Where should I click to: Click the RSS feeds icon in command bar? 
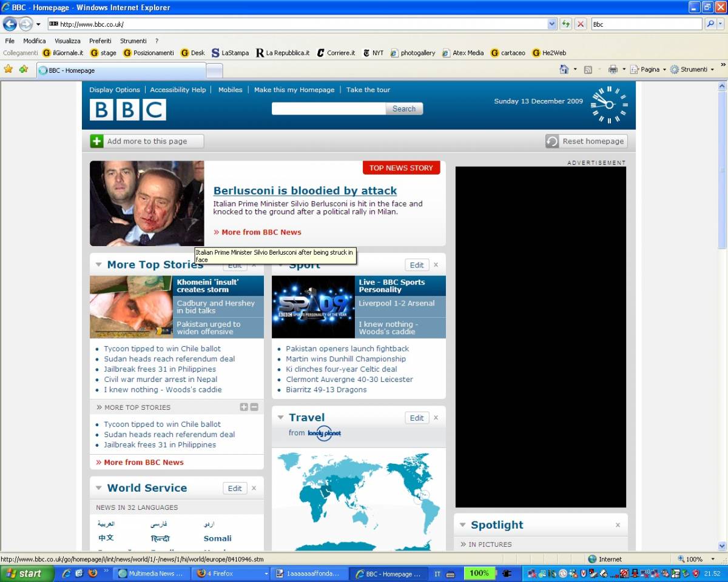pos(588,69)
